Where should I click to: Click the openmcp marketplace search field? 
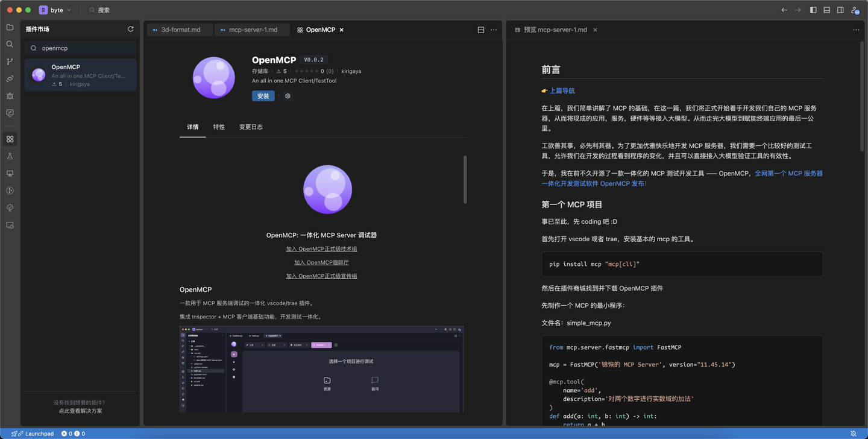click(x=80, y=48)
